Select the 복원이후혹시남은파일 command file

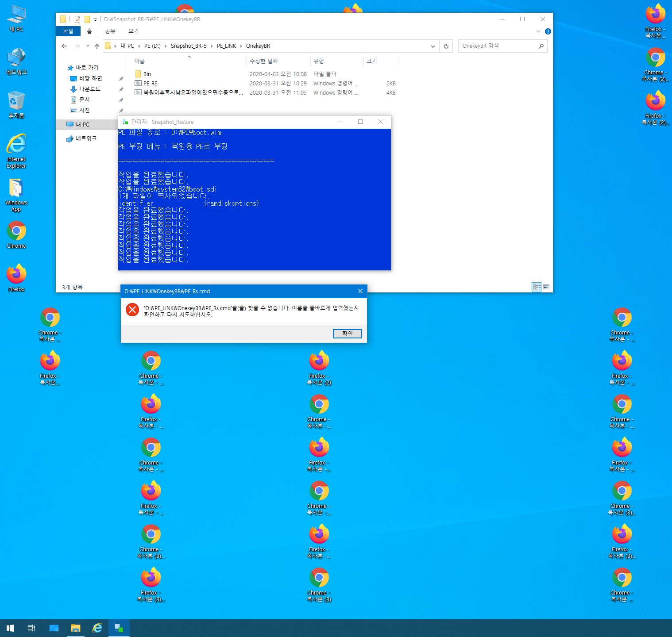(x=193, y=93)
